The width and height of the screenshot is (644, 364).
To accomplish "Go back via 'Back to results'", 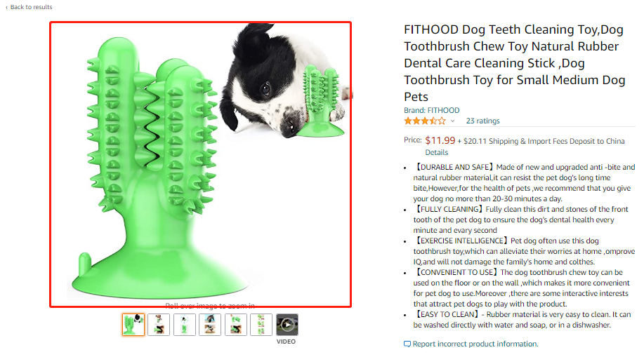I will [x=31, y=7].
